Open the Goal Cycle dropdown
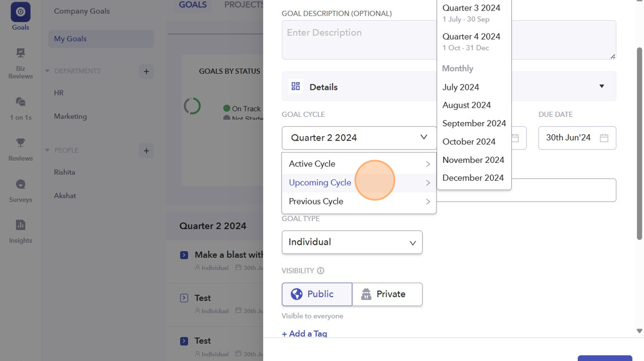Viewport: 644px width, 361px height. pyautogui.click(x=359, y=138)
